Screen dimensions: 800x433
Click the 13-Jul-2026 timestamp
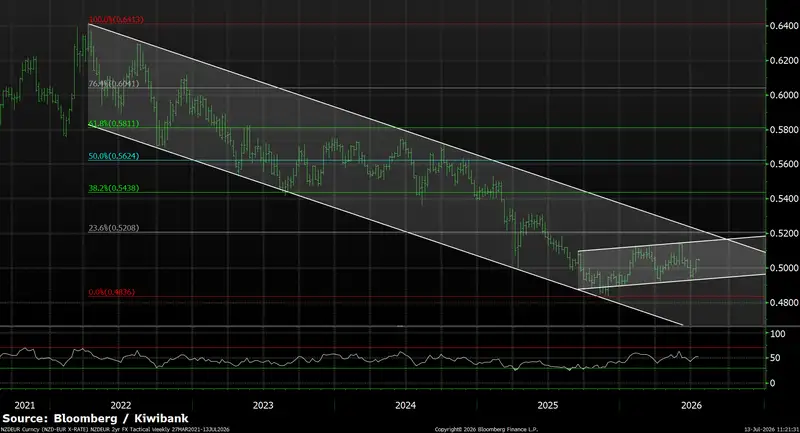771,429
